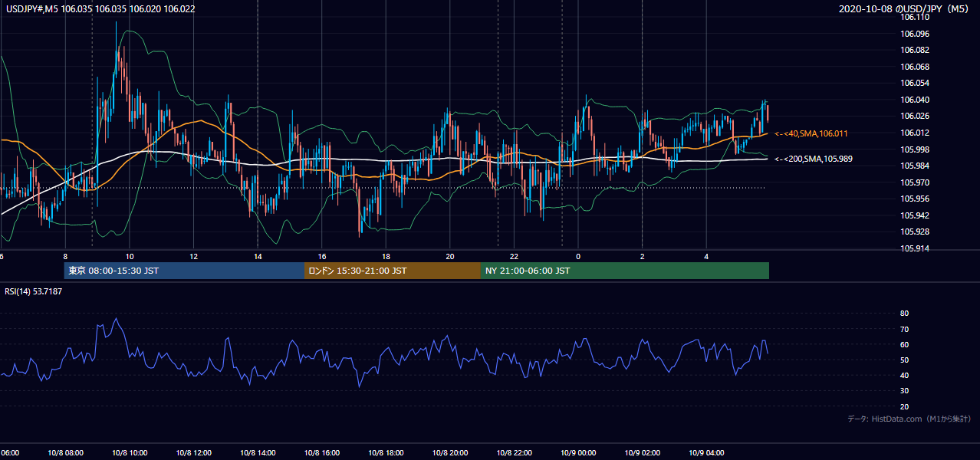Click price axis label 105.984
980x460 pixels.
(916, 166)
